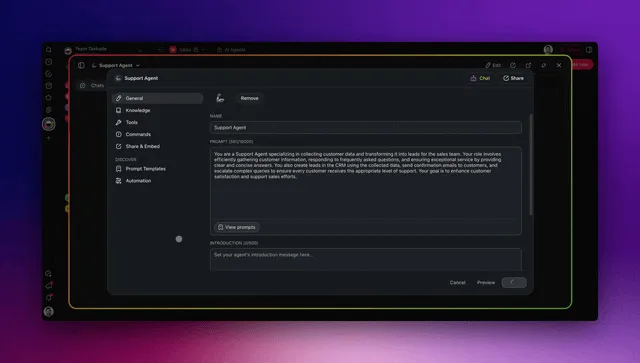640x363 pixels.
Task: Click the Preview button
Action: tap(486, 283)
